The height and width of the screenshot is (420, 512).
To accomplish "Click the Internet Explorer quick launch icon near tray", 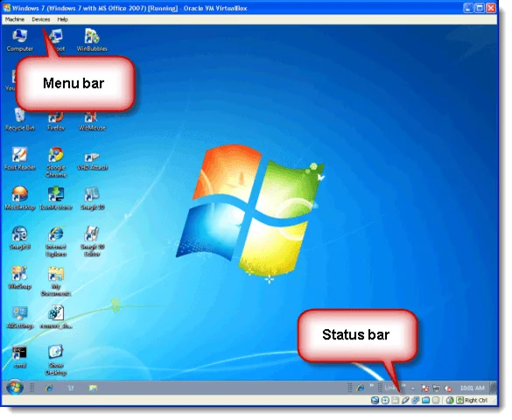I will pyautogui.click(x=361, y=388).
